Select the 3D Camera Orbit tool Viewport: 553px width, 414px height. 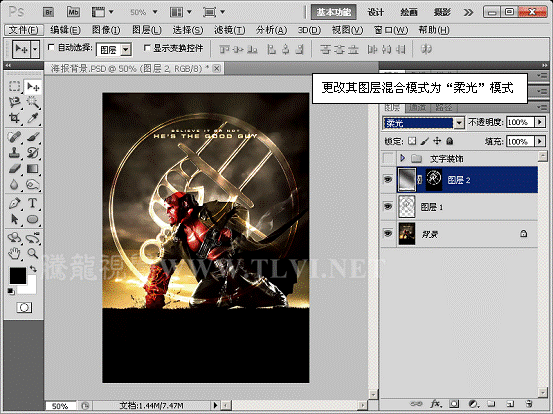pos(33,238)
